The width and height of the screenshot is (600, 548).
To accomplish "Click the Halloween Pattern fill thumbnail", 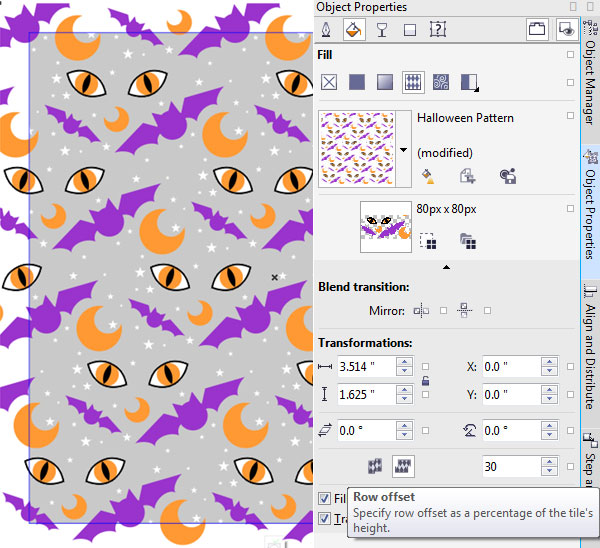I will pos(357,149).
